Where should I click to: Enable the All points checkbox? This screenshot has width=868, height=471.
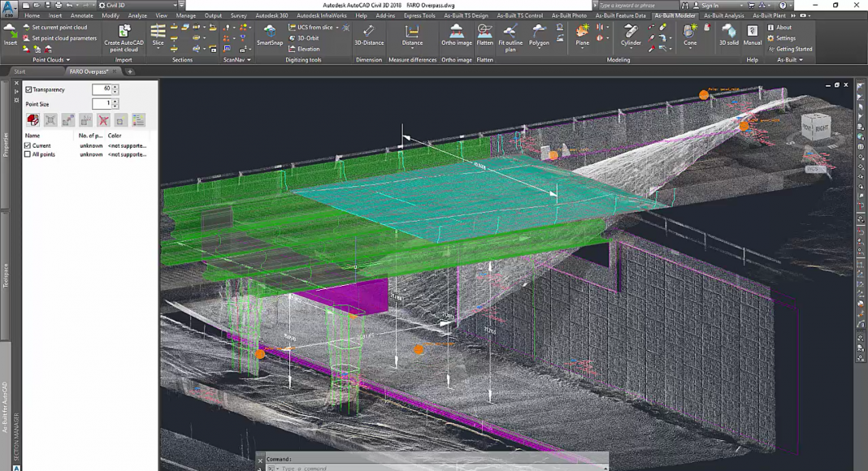(x=28, y=154)
